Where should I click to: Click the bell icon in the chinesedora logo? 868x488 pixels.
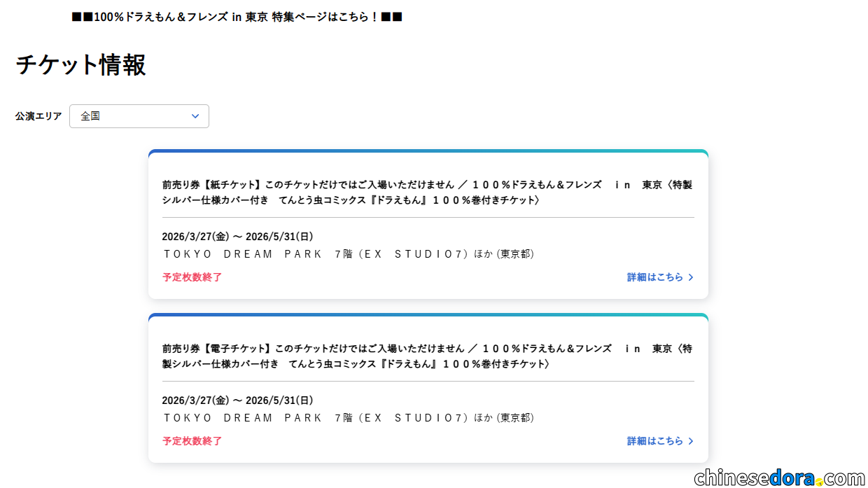820,481
